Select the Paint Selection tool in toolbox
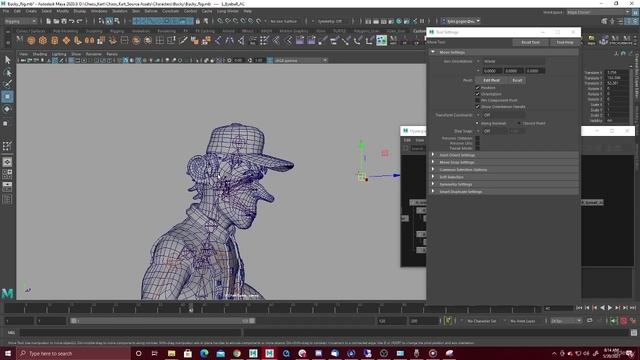 [7, 84]
